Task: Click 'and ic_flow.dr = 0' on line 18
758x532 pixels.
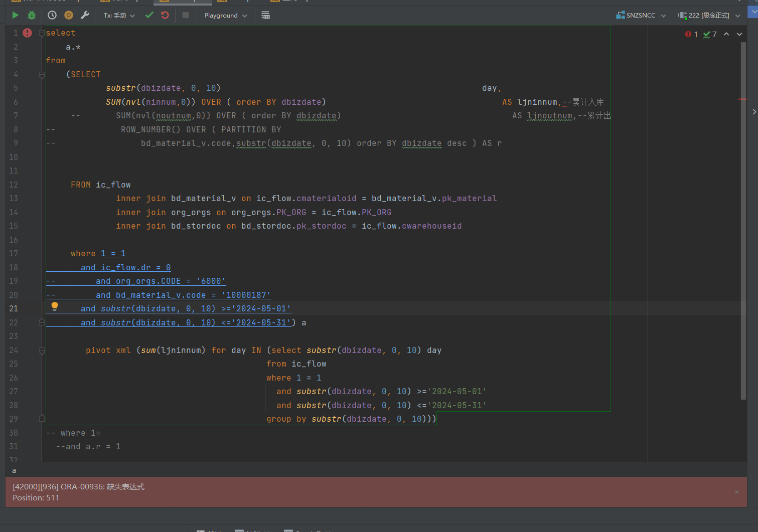Action: 126,268
